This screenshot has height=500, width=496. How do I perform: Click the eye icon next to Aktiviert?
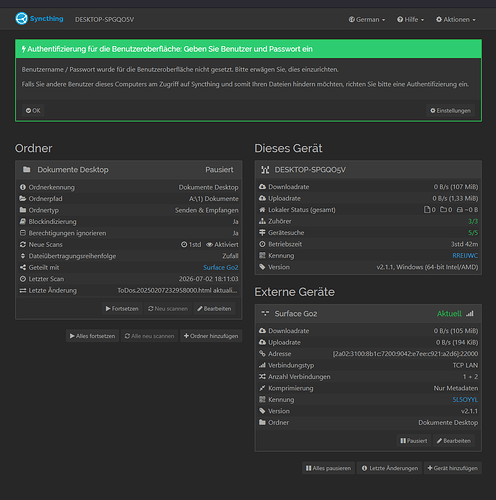pyautogui.click(x=209, y=245)
